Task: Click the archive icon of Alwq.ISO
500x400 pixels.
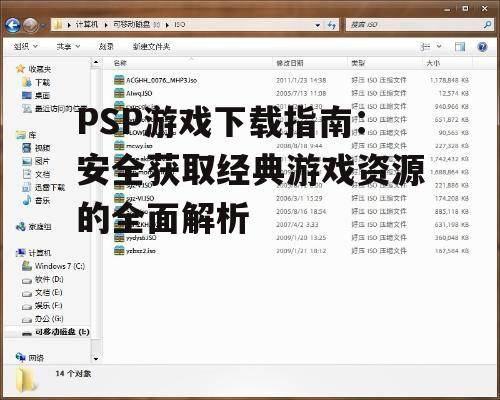Action: [x=119, y=93]
